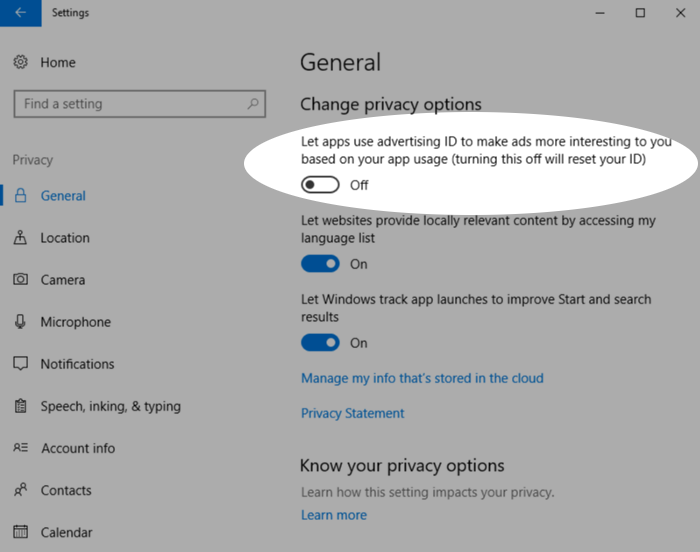
Task: Open the Privacy Statement link
Action: tap(352, 413)
